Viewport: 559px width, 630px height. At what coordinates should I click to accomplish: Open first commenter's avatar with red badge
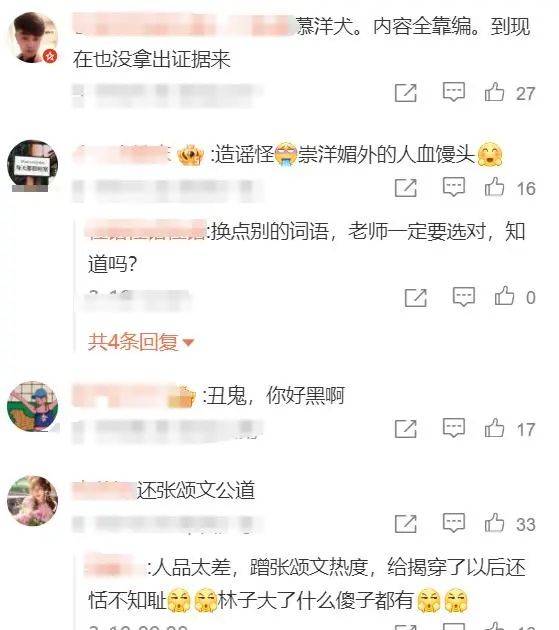[33, 38]
